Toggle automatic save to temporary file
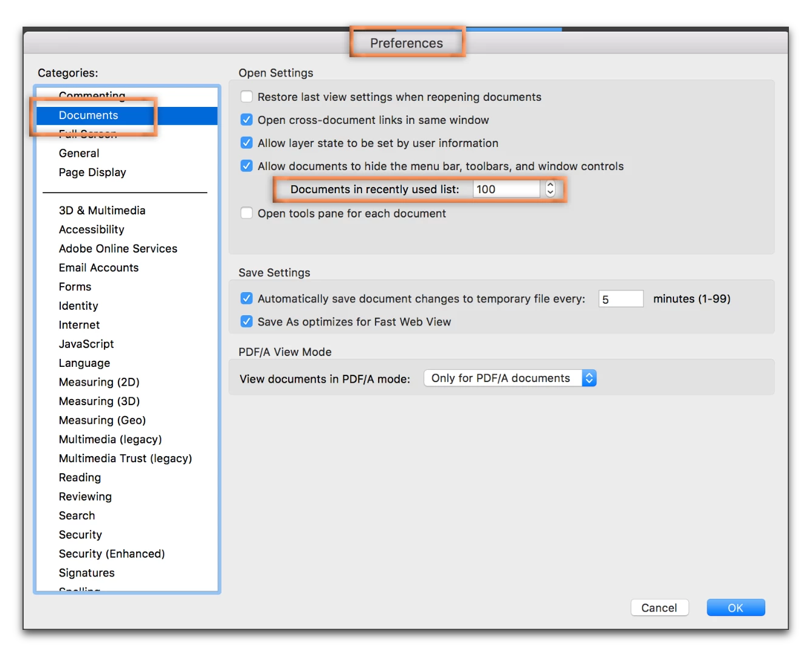This screenshot has height=656, width=812. [247, 299]
